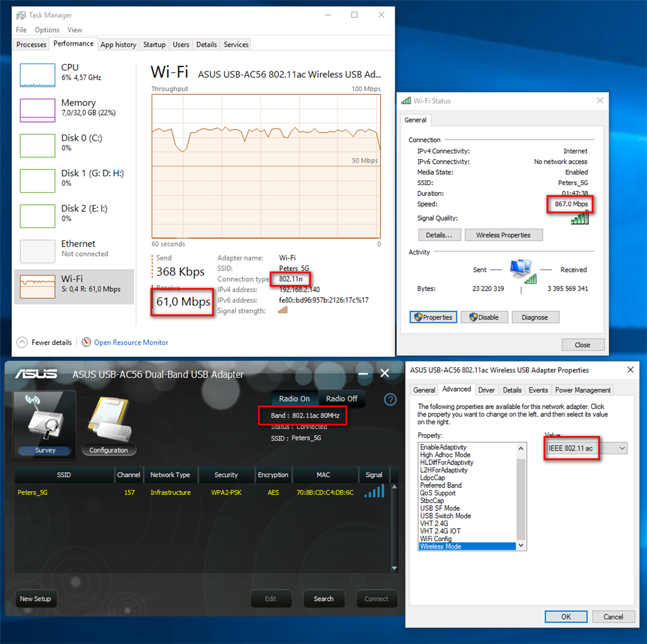Screen dimensions: 647x644
Task: Switch to the Driver tab in adapter properties
Action: (487, 390)
